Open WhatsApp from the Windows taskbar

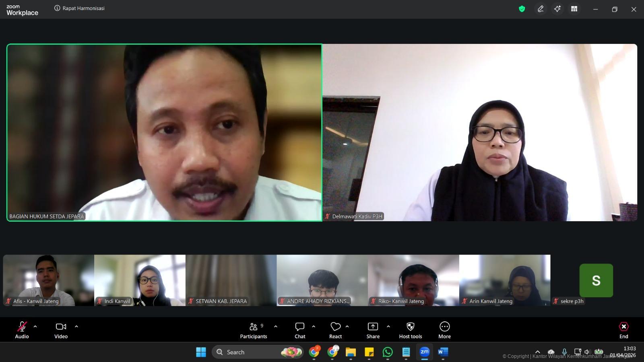(388, 352)
